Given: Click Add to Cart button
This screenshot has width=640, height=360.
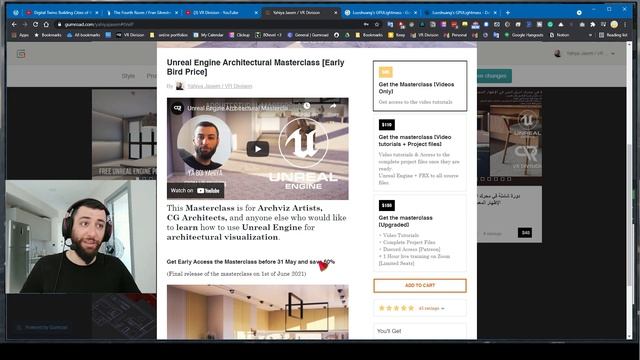Looking at the screenshot, I should (420, 285).
